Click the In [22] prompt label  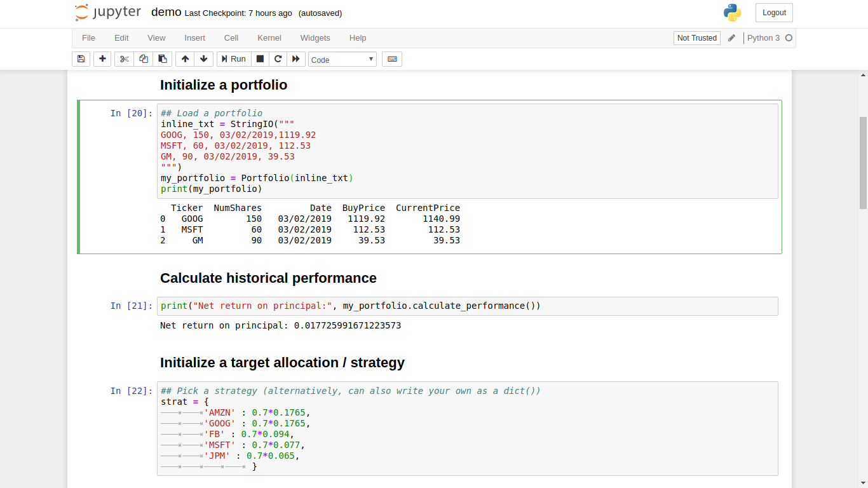131,391
